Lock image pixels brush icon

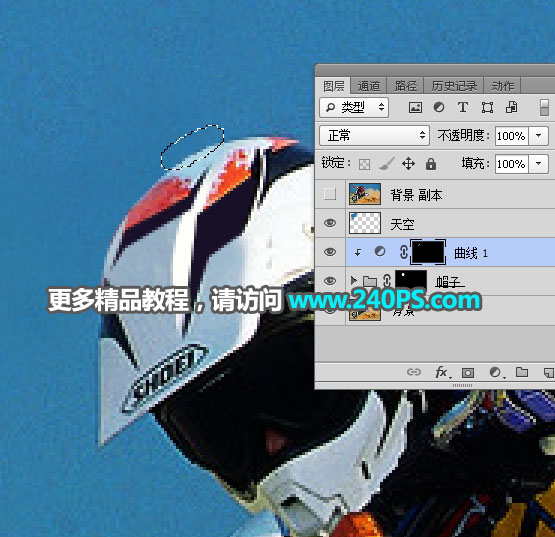point(387,164)
